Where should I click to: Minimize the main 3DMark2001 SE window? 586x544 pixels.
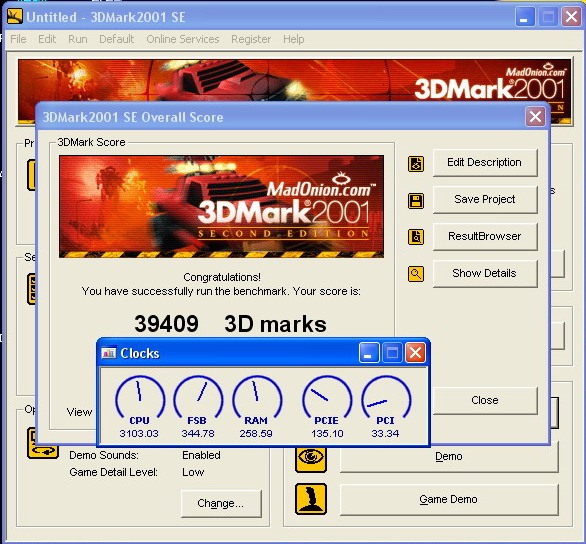(524, 17)
